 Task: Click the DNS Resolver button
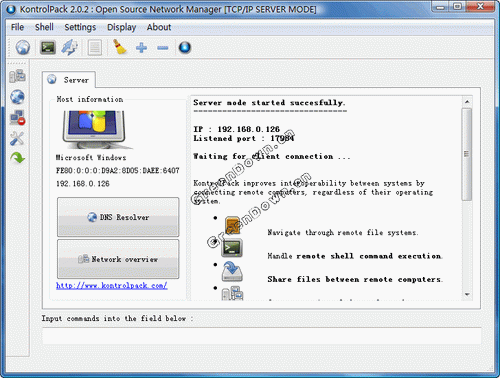pyautogui.click(x=118, y=217)
